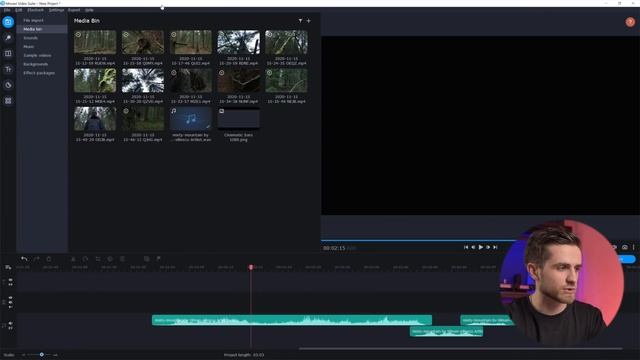Image resolution: width=640 pixels, height=360 pixels.
Task: Zoom in the timeline scale
Action: point(56,355)
